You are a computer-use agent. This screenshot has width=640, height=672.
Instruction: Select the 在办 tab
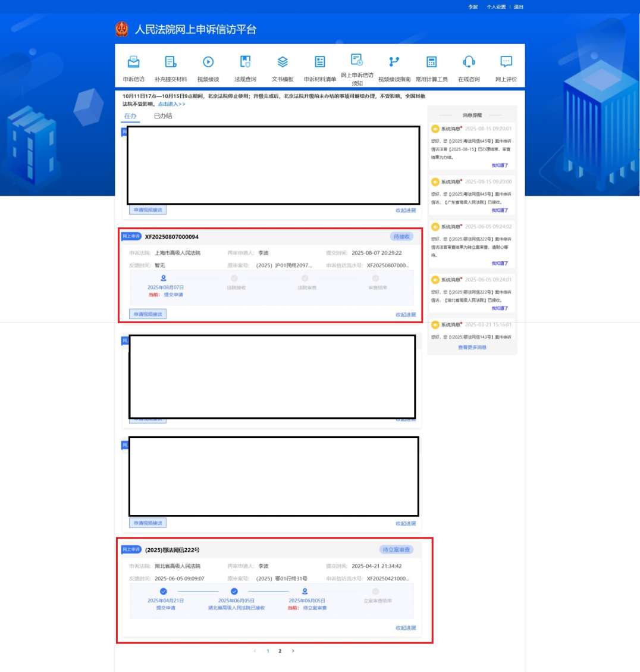point(130,116)
